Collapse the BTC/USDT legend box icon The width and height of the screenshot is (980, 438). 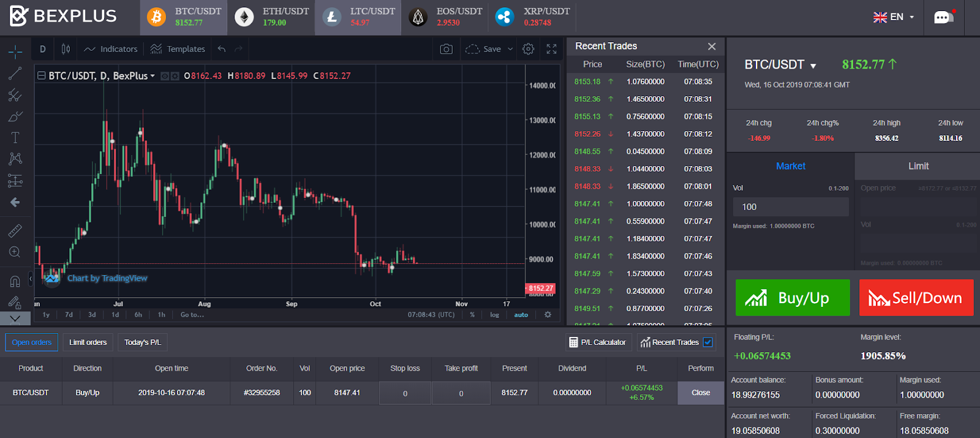click(x=42, y=76)
